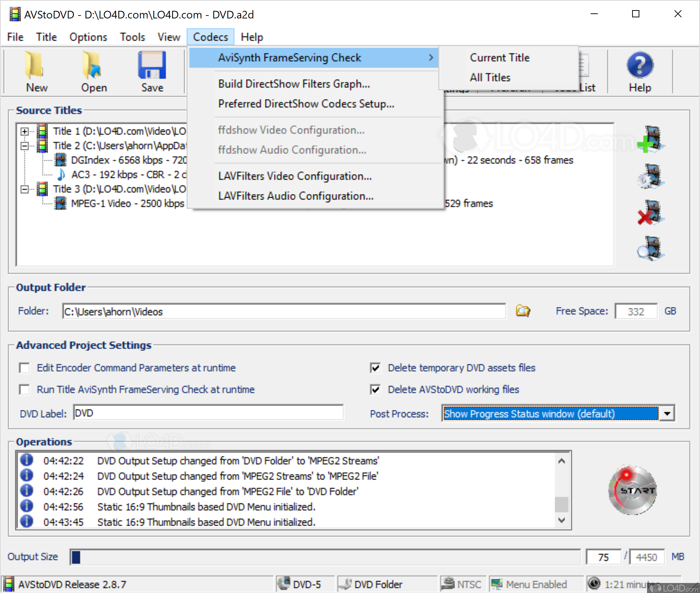Click the Free Space value box
The height and width of the screenshot is (593, 700).
tap(636, 311)
